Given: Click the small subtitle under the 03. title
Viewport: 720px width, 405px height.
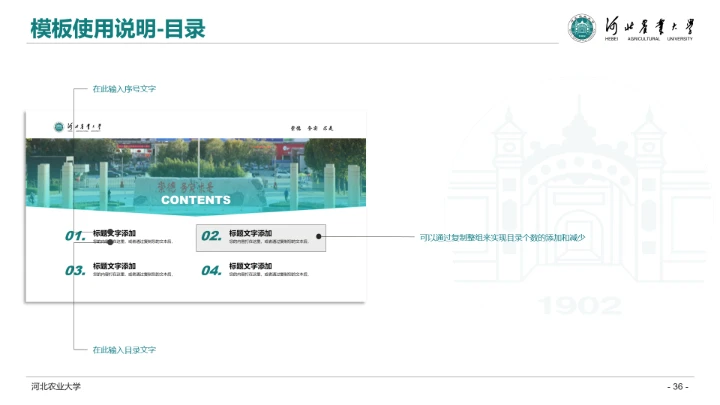Looking at the screenshot, I should tap(133, 274).
